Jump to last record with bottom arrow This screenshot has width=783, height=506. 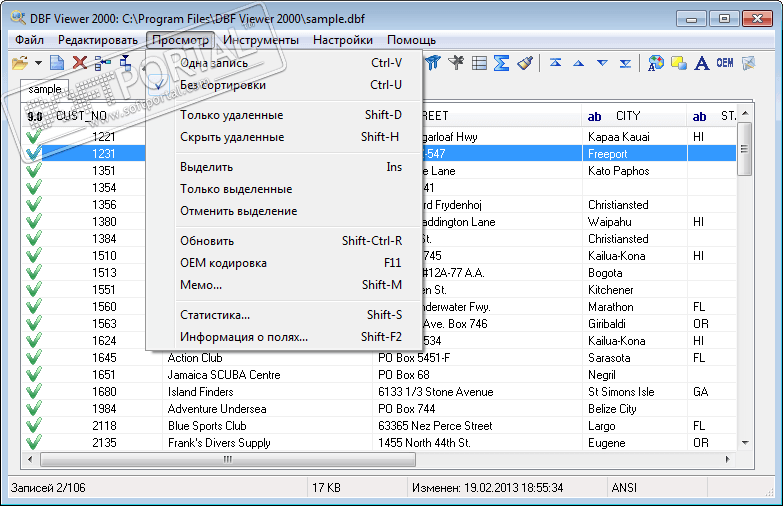625,63
